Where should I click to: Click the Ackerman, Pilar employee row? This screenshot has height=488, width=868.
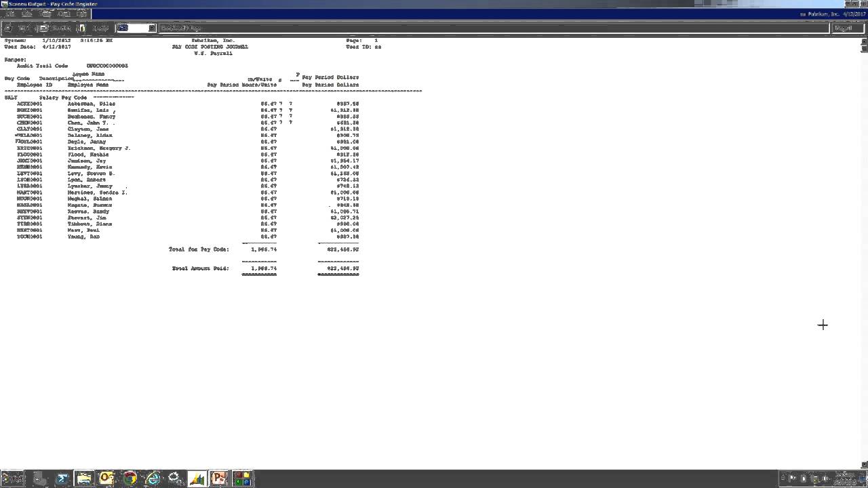[188, 104]
